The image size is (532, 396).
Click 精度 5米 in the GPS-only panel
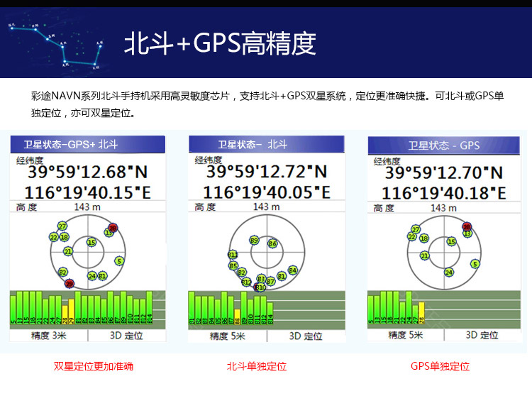click(x=406, y=335)
